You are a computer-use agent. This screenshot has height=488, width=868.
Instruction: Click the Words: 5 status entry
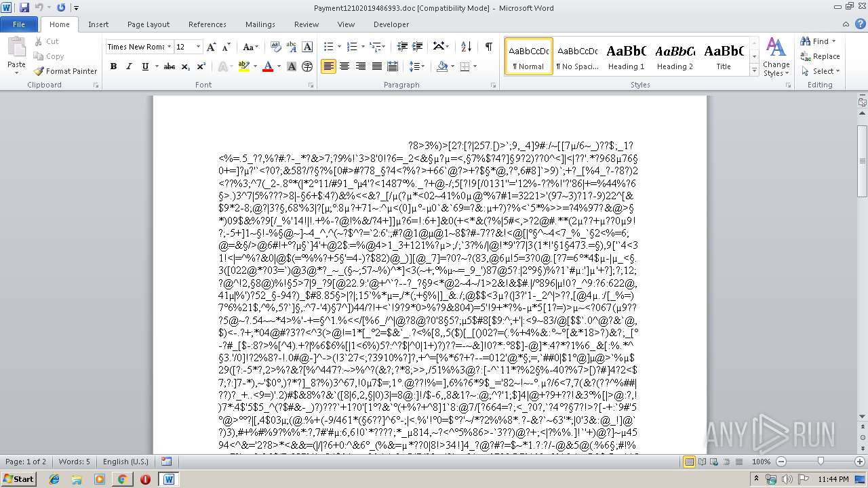[75, 462]
